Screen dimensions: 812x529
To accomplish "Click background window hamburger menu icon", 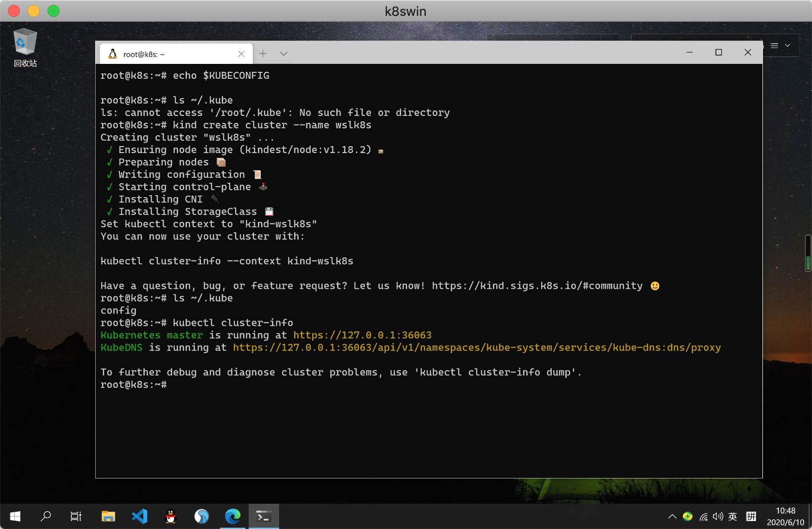I will point(774,46).
